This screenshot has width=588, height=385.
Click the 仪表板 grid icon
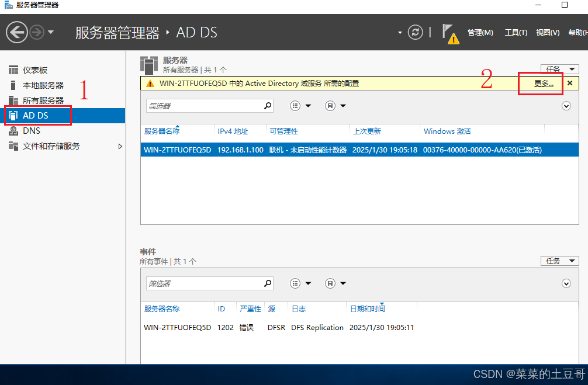tap(13, 70)
